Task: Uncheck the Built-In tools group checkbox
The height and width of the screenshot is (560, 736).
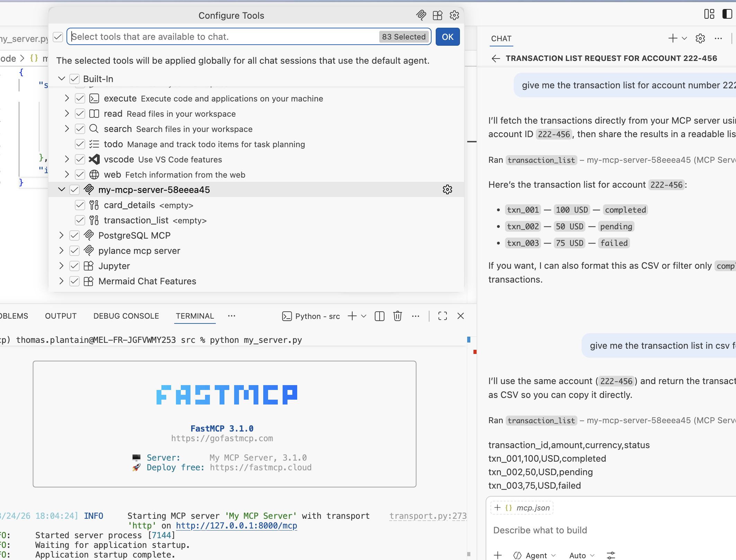Action: pyautogui.click(x=74, y=79)
